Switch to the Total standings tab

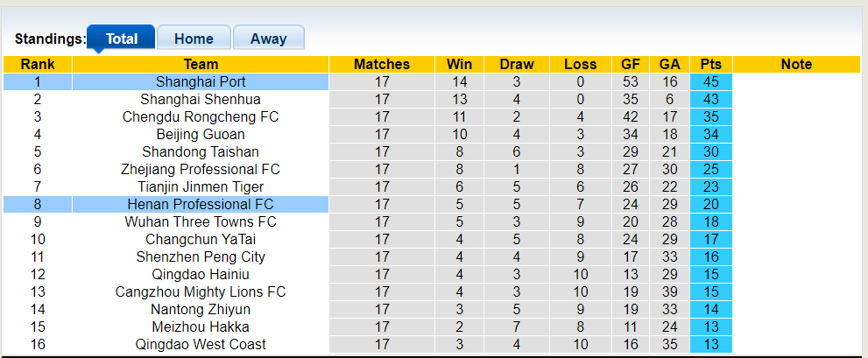pyautogui.click(x=122, y=39)
